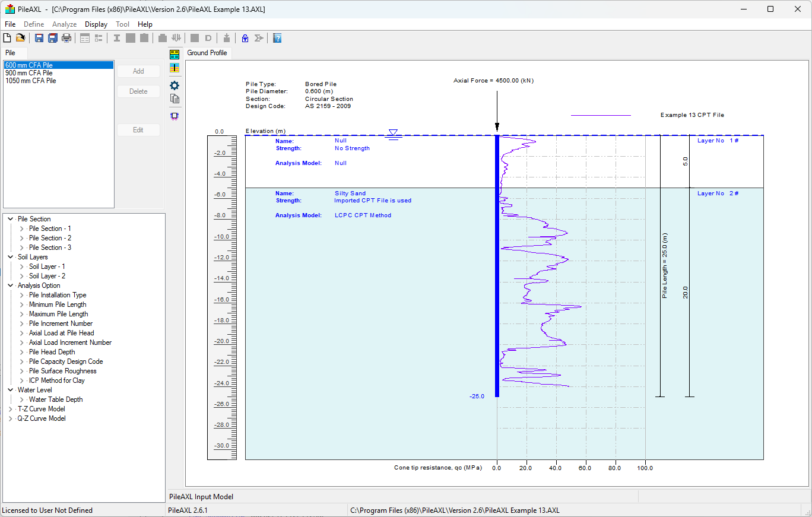Open settings with the gear icon
The image size is (812, 517).
click(x=175, y=85)
